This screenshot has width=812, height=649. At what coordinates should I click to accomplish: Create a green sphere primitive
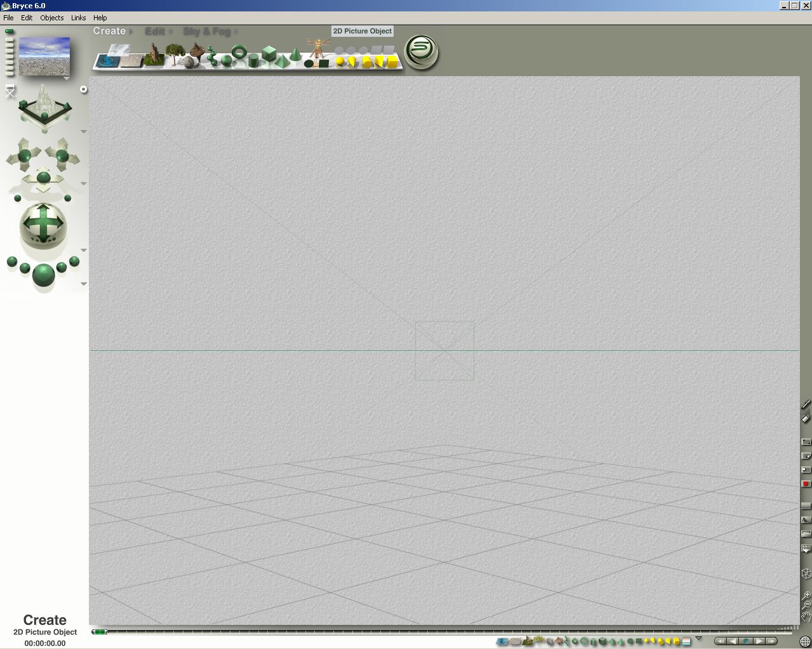[226, 61]
